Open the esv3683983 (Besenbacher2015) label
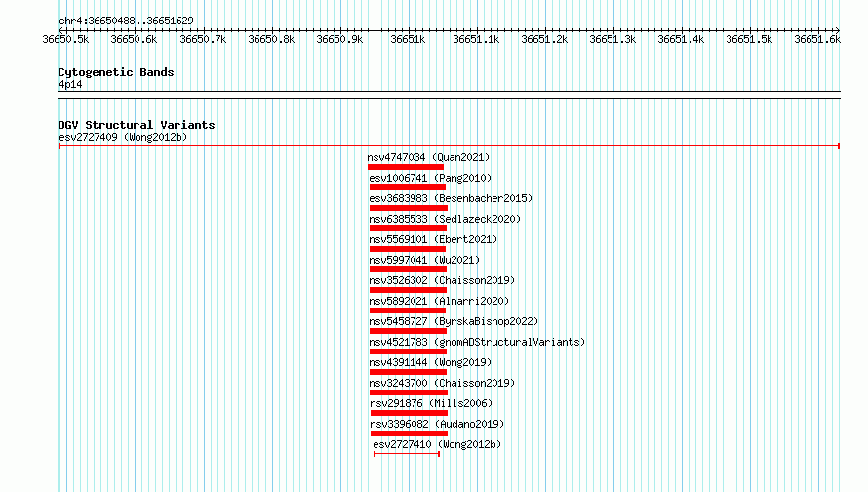The width and height of the screenshot is (868, 492). tap(451, 198)
